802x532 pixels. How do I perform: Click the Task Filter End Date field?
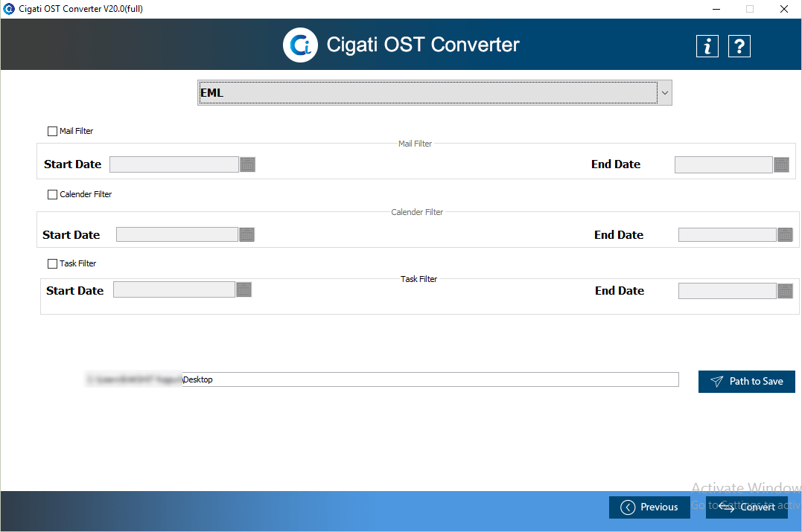coord(728,291)
